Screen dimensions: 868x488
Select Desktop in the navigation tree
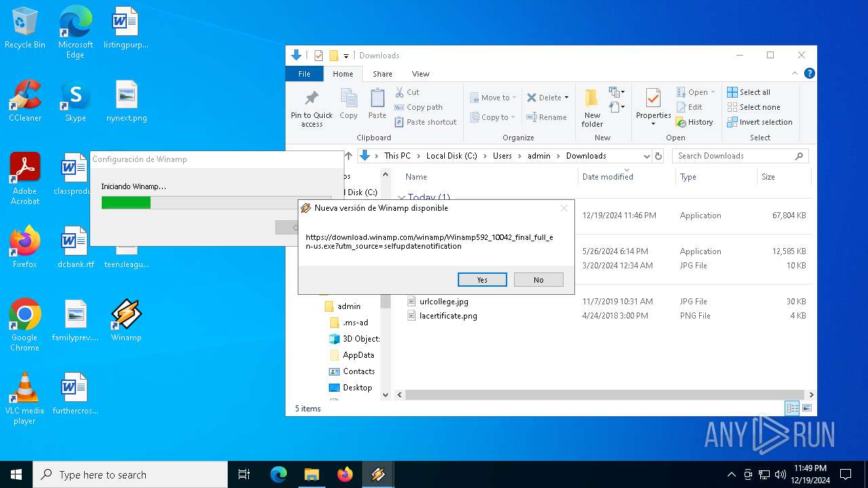click(x=350, y=388)
